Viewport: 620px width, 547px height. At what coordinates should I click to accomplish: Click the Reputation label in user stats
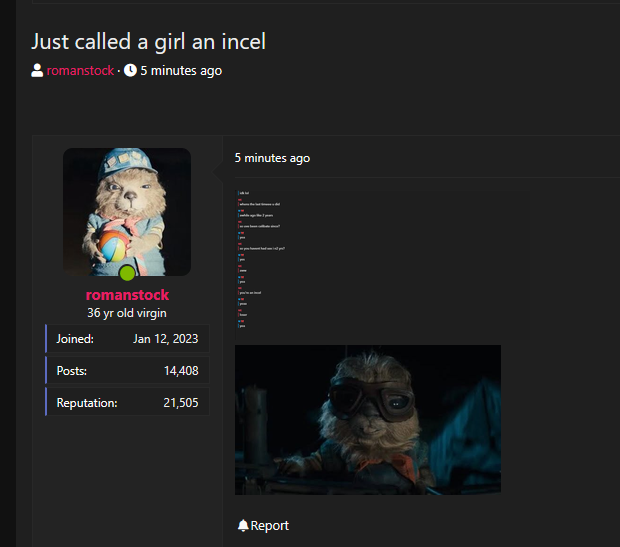pos(87,403)
